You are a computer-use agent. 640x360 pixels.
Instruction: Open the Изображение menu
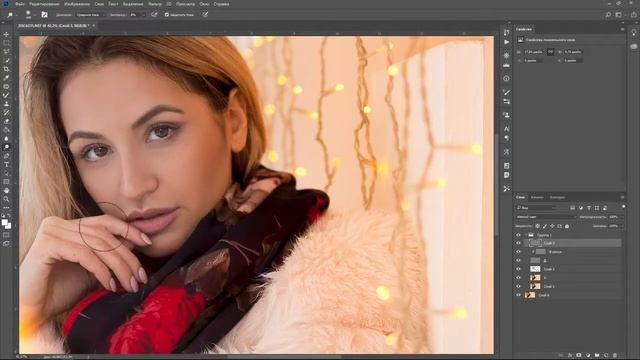tap(77, 4)
